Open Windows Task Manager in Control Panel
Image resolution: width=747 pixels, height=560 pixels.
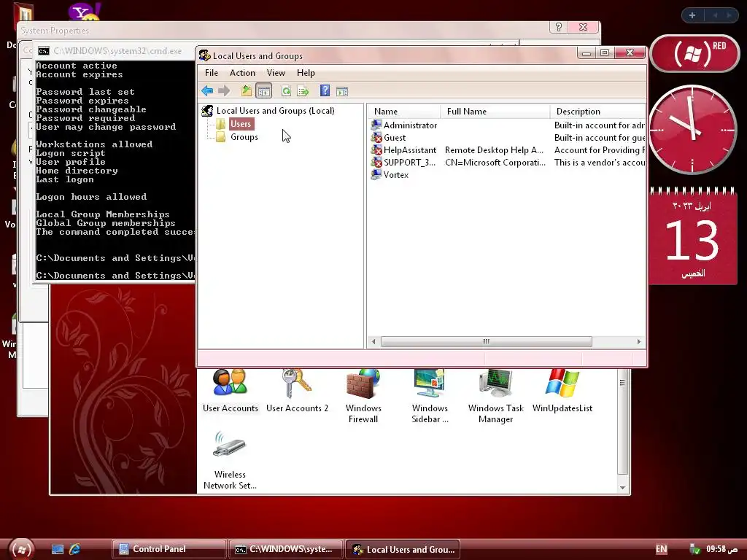point(495,396)
